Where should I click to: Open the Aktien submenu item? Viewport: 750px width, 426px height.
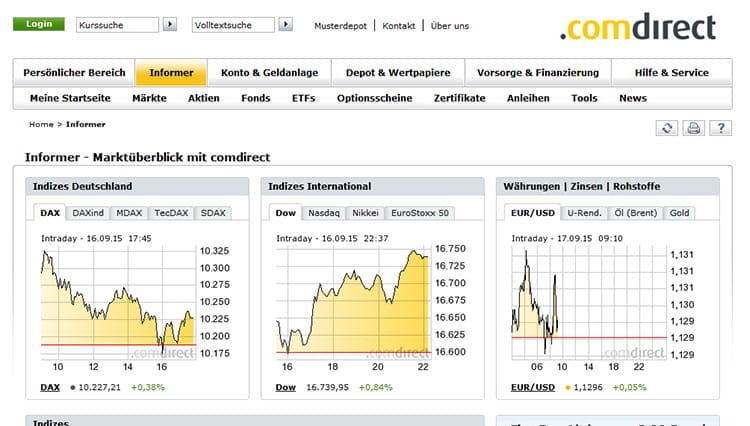pos(204,98)
